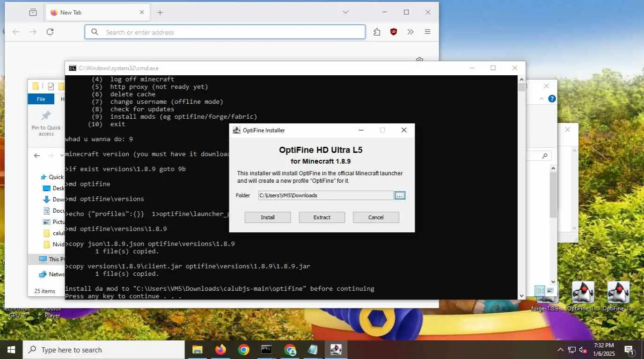Screen dimensions: 644x359
Task: Close the New Tab tab
Action: tap(142, 13)
